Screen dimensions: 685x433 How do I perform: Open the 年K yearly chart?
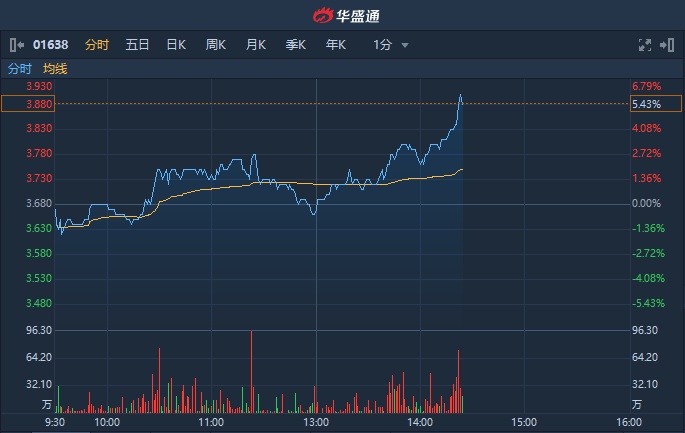tap(335, 45)
